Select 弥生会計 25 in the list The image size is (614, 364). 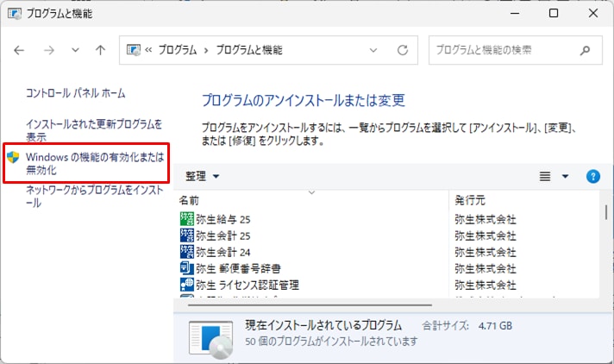[223, 235]
